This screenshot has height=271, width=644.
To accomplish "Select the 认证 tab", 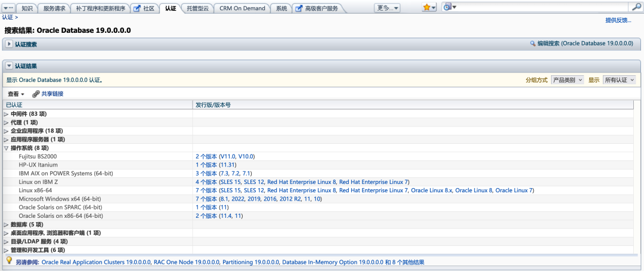I will (x=171, y=8).
